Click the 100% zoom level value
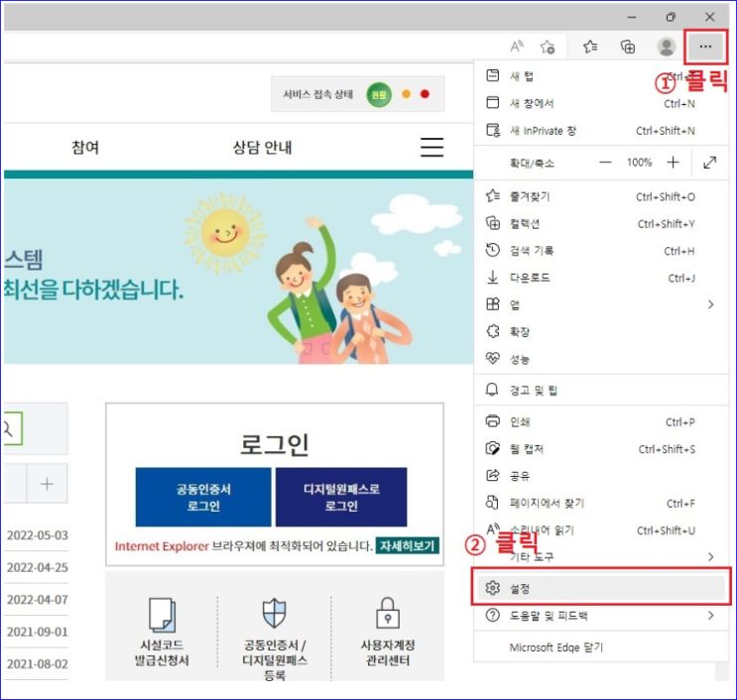The image size is (737, 700). coord(639,163)
